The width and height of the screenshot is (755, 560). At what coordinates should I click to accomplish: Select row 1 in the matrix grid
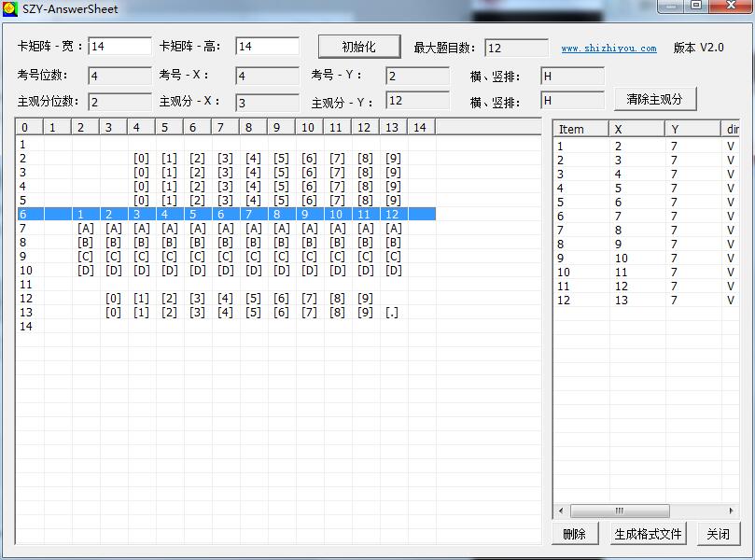click(x=226, y=144)
